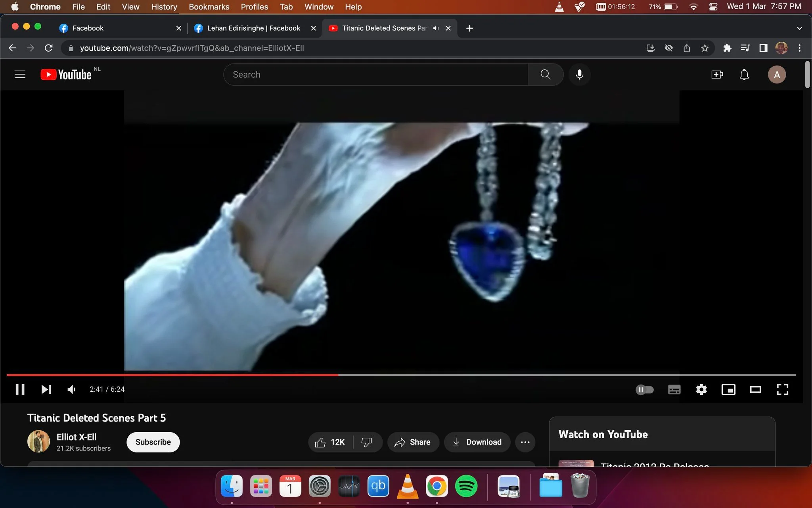Turn on subtitles/closed captions
The image size is (812, 508).
674,390
